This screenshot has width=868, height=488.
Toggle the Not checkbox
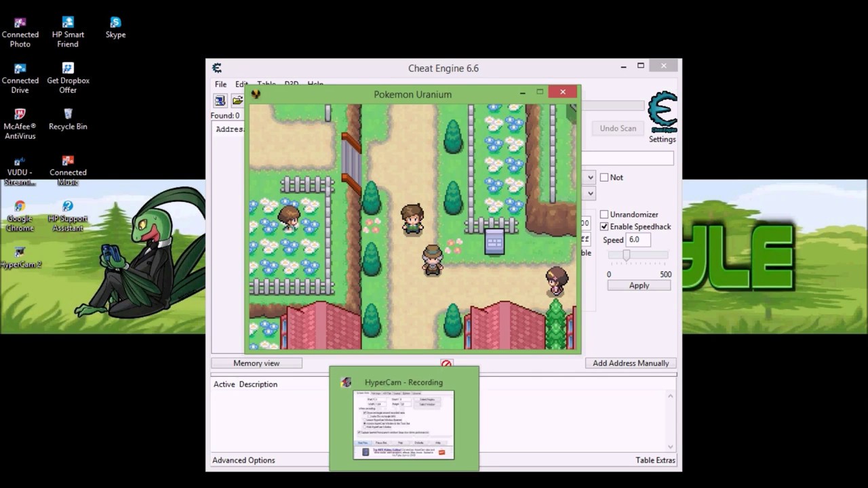pyautogui.click(x=604, y=178)
